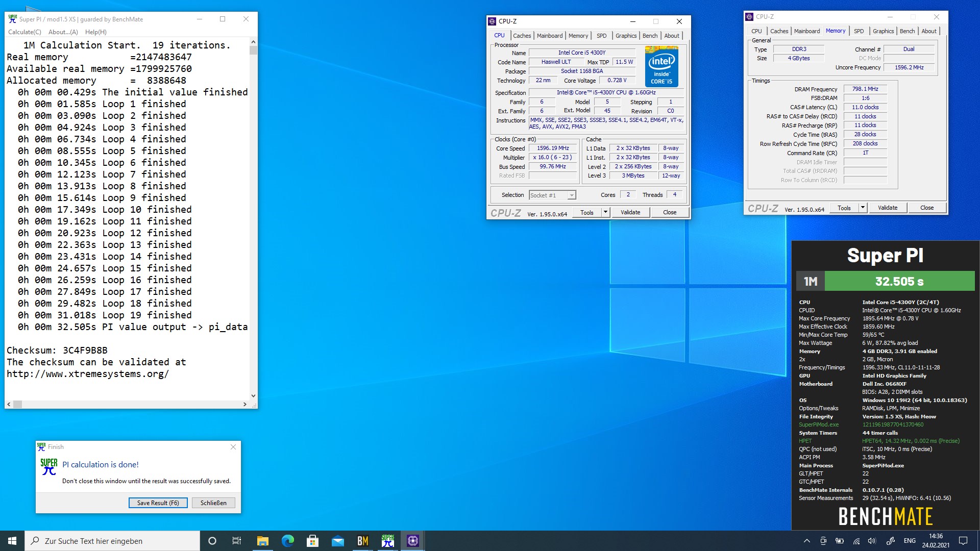The height and width of the screenshot is (551, 980).
Task: Open Bench tab in right CPU-Z window
Action: pyautogui.click(x=907, y=31)
